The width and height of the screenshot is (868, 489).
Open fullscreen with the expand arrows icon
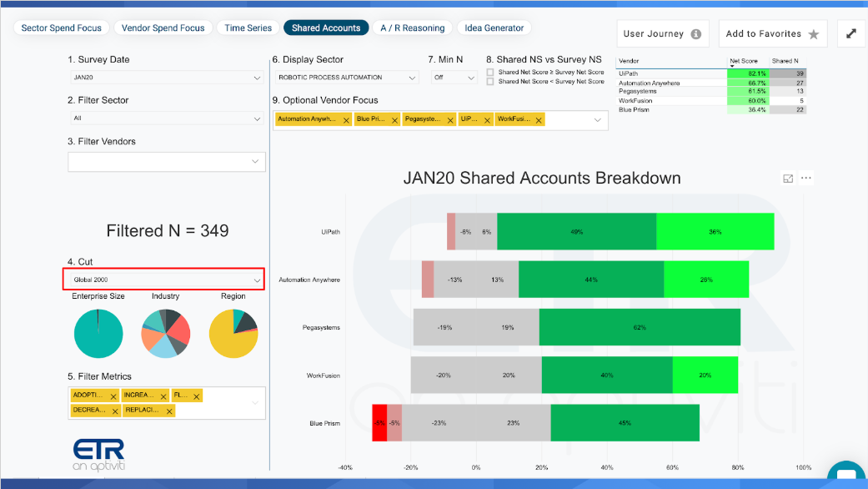pyautogui.click(x=850, y=33)
